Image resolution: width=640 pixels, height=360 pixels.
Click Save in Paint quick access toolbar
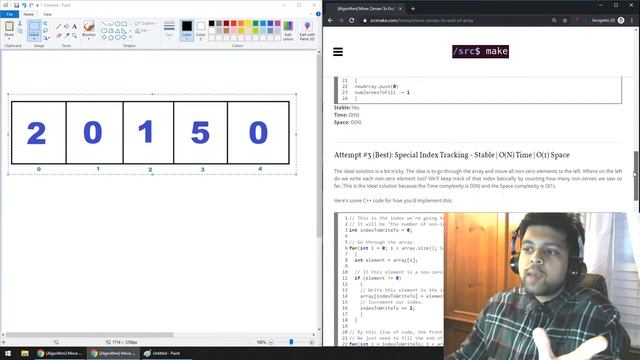[x=16, y=5]
